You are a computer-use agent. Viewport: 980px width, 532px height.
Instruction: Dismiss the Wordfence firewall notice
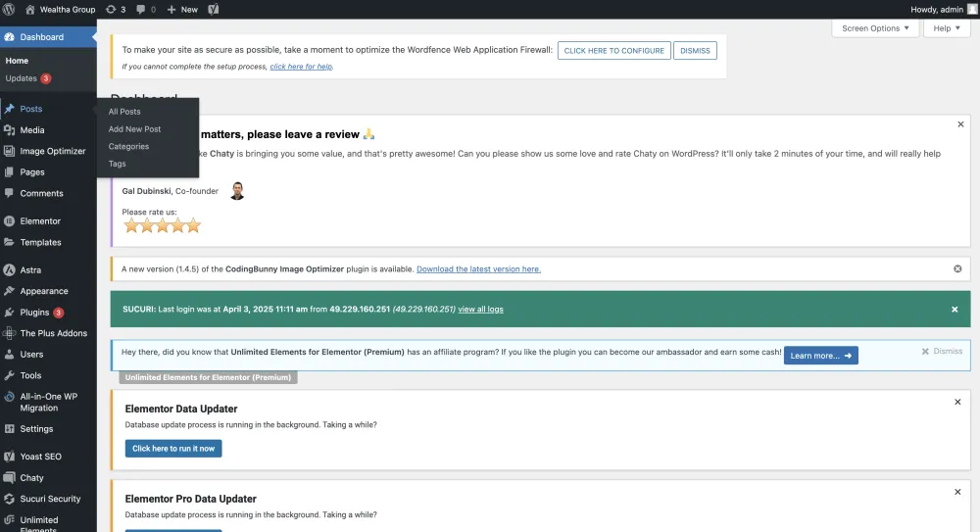695,51
